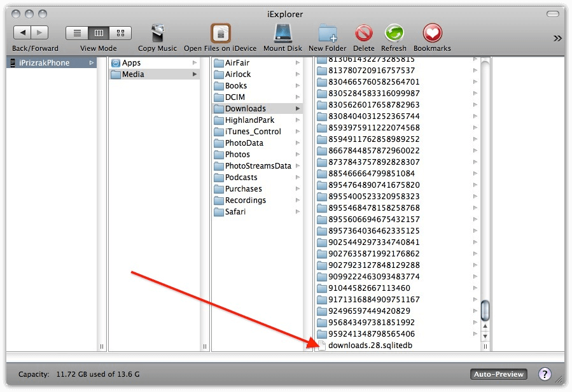Expand Safari folder arrow
The height and width of the screenshot is (392, 572).
click(298, 212)
